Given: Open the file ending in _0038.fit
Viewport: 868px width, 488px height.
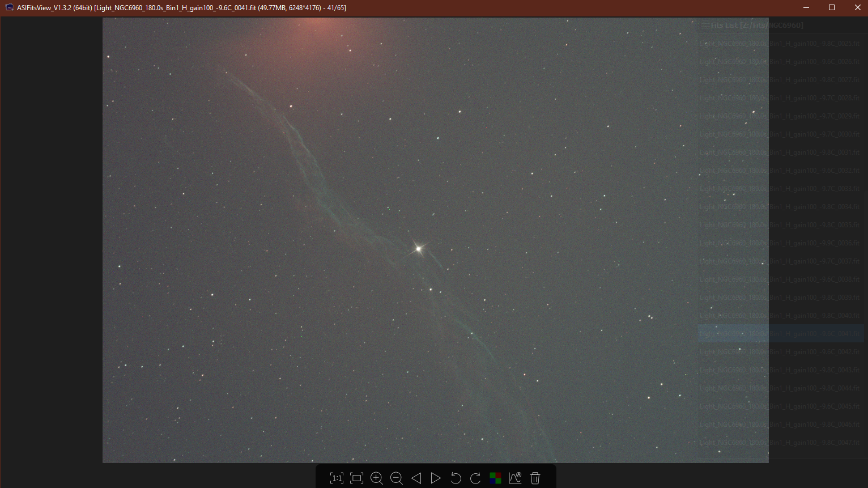Looking at the screenshot, I should coord(781,279).
